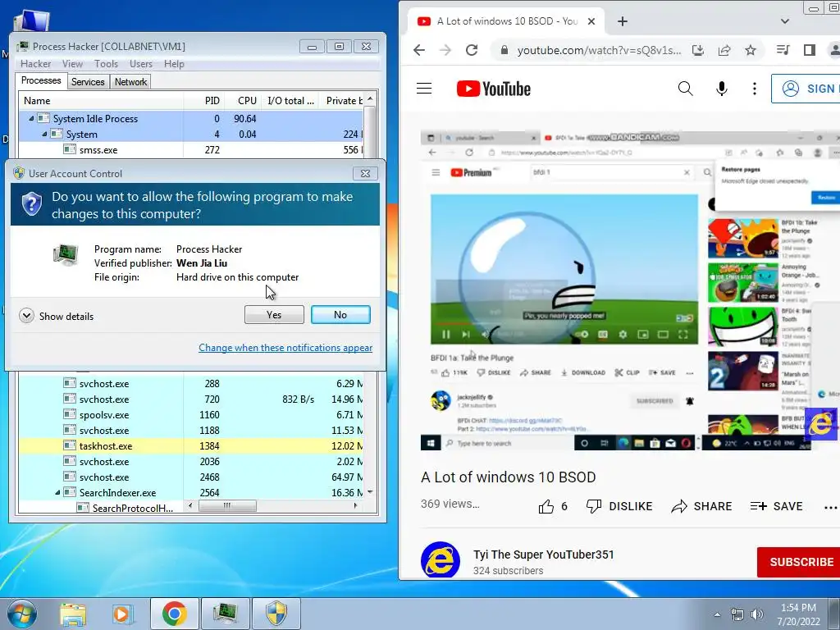Screen dimensions: 840x630
Task: Open the Windows Start menu
Action: (22, 614)
